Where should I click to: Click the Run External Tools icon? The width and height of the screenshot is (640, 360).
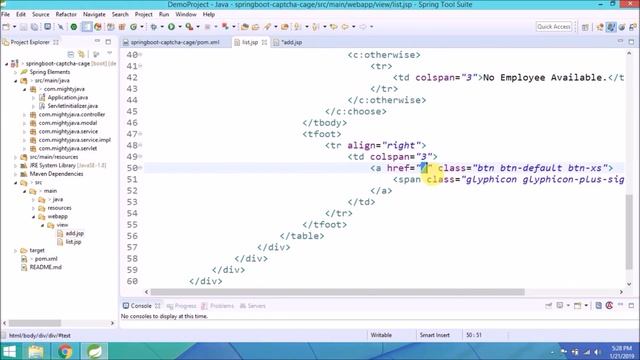tap(189, 27)
